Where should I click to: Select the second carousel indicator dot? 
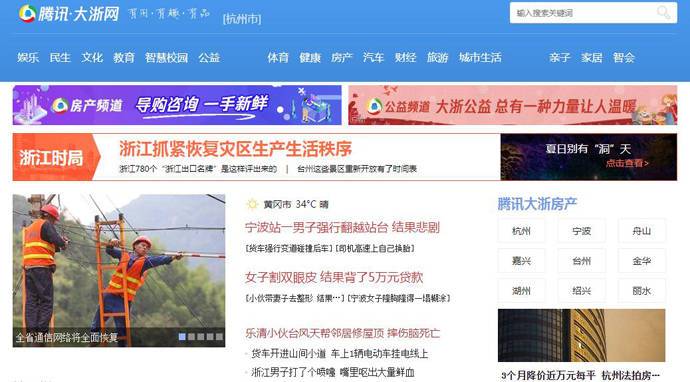coord(191,337)
